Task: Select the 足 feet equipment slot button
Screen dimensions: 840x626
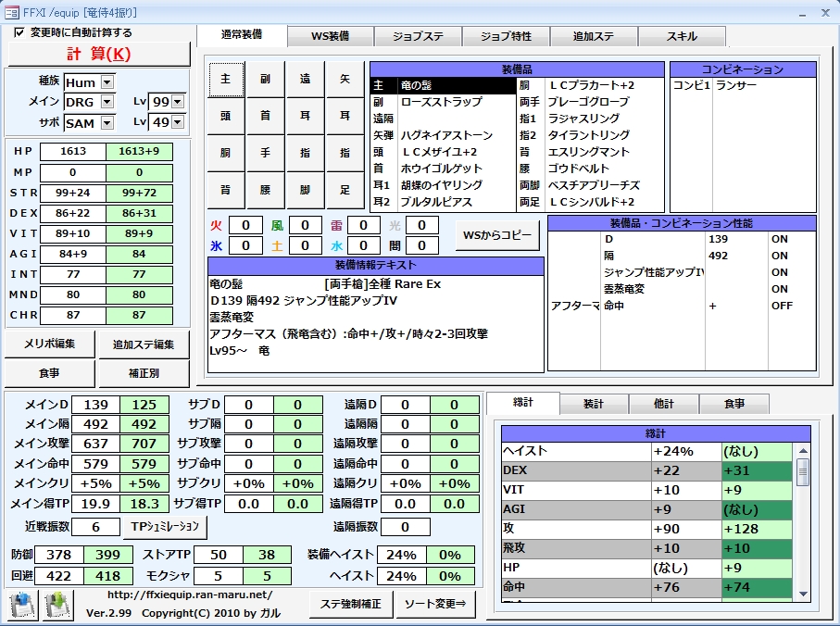Action: coord(345,190)
